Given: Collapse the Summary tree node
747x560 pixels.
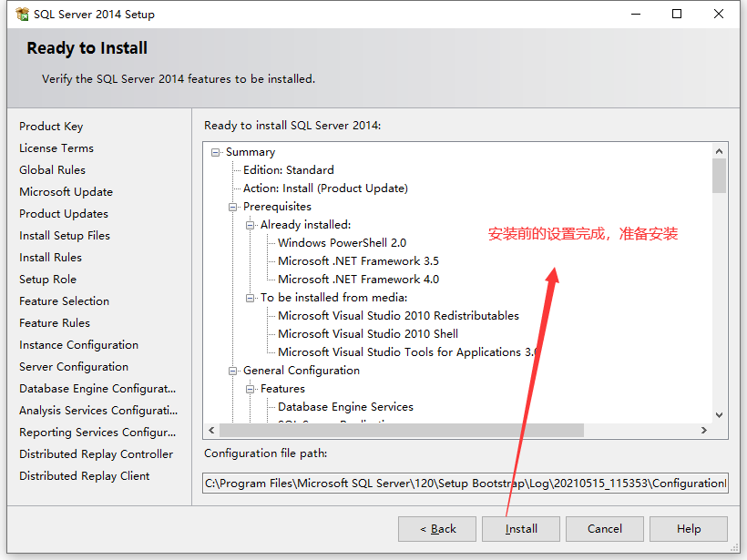Looking at the screenshot, I should point(215,152).
